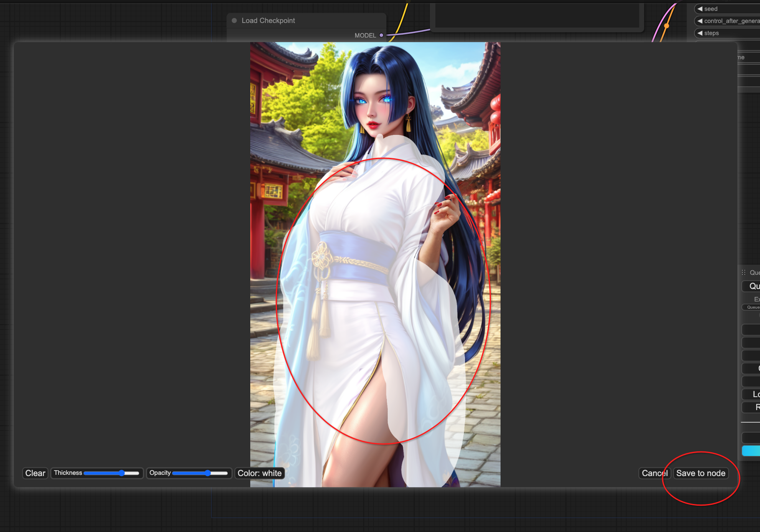Click the MODEL output connector dot
This screenshot has width=760, height=532.
(x=381, y=35)
